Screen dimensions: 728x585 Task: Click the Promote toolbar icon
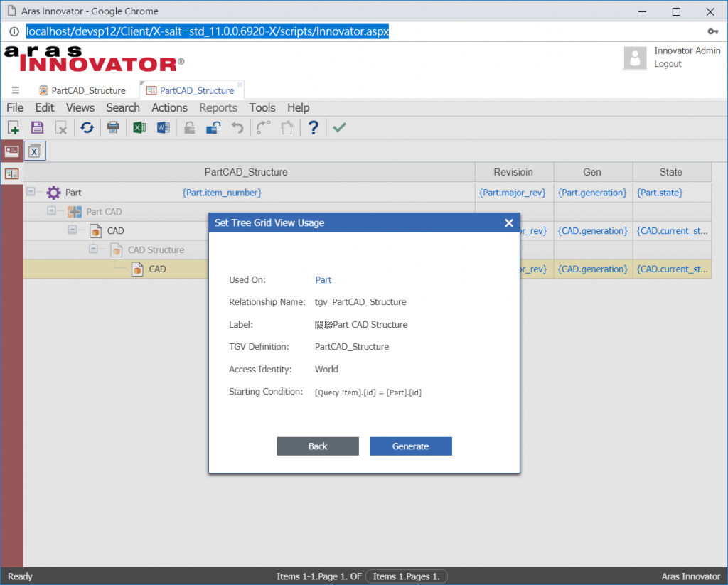(263, 127)
